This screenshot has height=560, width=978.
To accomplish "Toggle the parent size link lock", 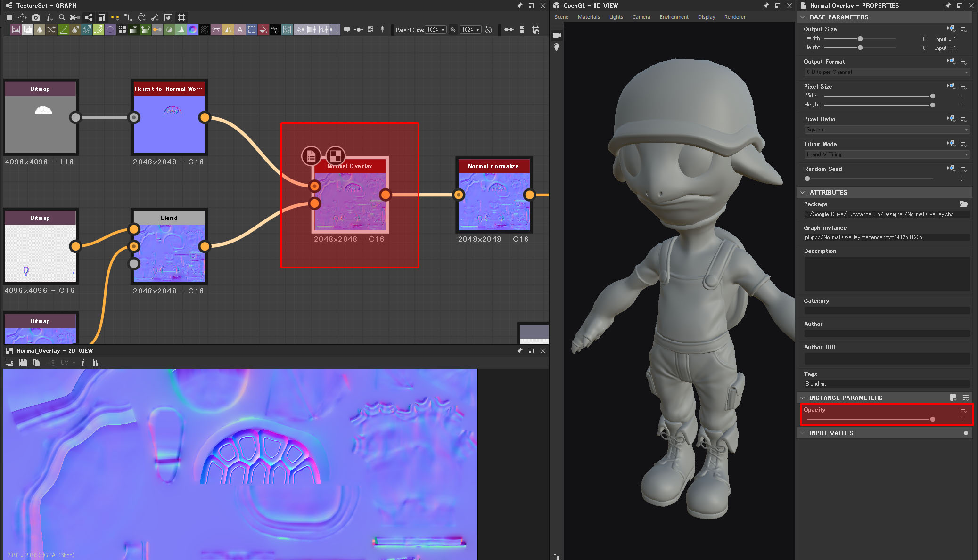I will 453,30.
